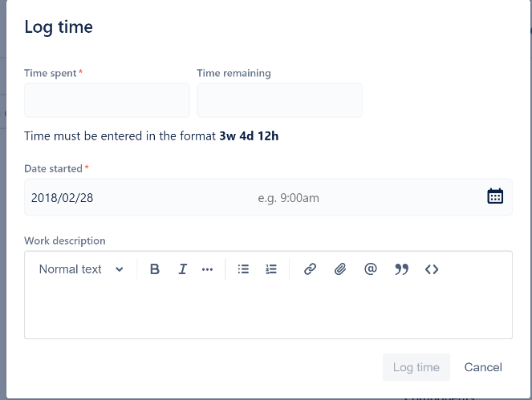The height and width of the screenshot is (400, 532).
Task: Expand the Normal text style dropdown
Action: click(81, 269)
